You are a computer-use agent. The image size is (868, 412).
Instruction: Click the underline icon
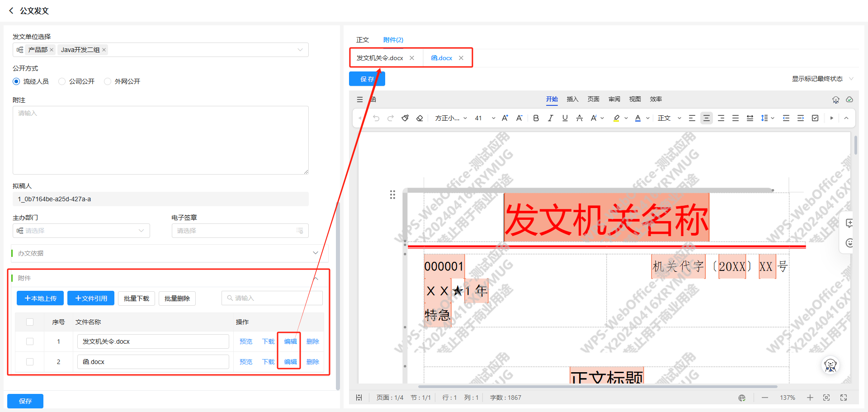pos(565,118)
